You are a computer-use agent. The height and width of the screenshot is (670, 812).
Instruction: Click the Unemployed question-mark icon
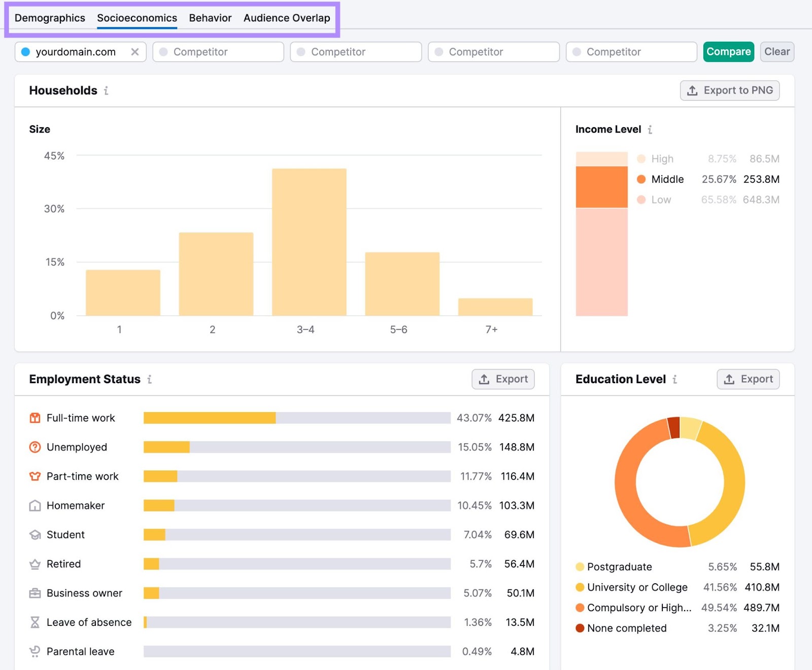click(x=34, y=447)
